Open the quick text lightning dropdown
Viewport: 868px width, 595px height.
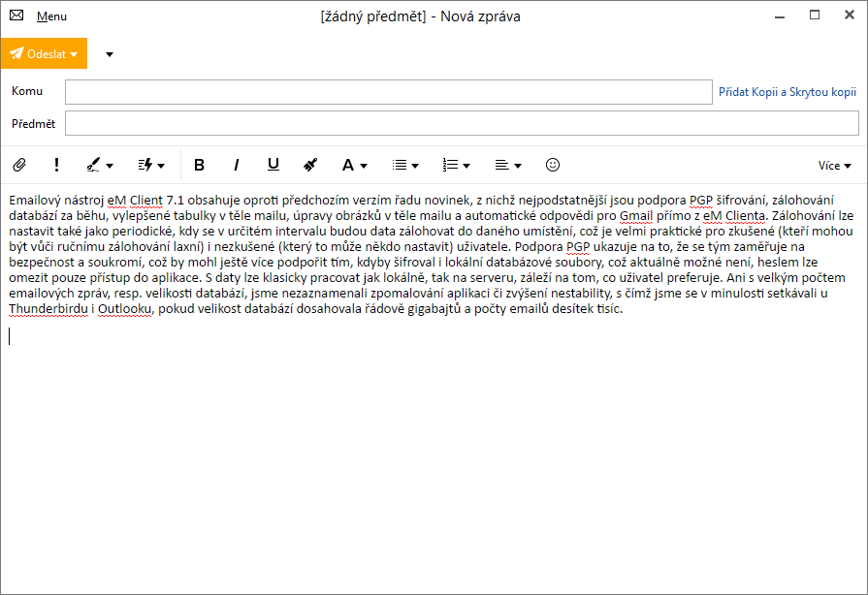(151, 165)
